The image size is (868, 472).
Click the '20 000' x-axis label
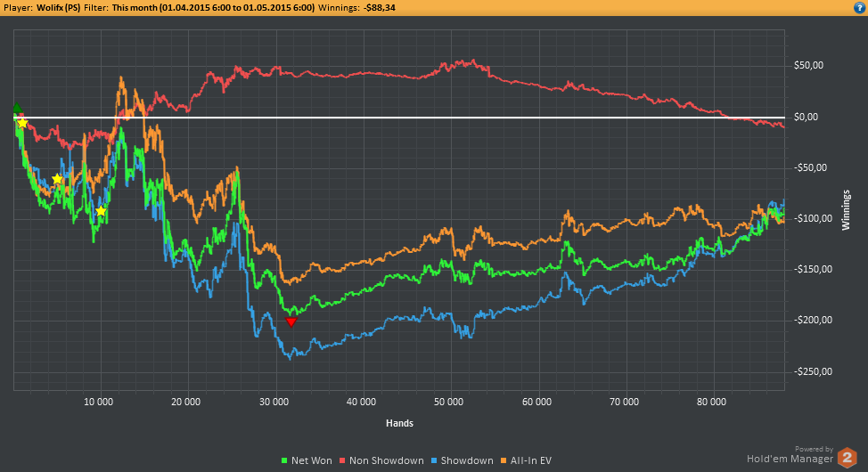point(186,402)
